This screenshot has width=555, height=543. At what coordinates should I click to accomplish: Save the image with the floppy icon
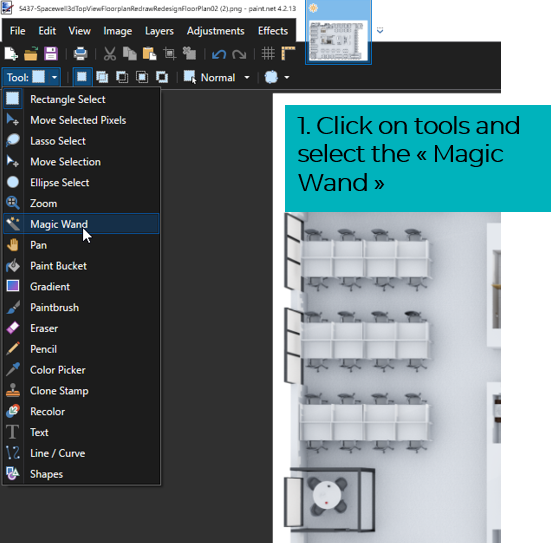[x=51, y=54]
